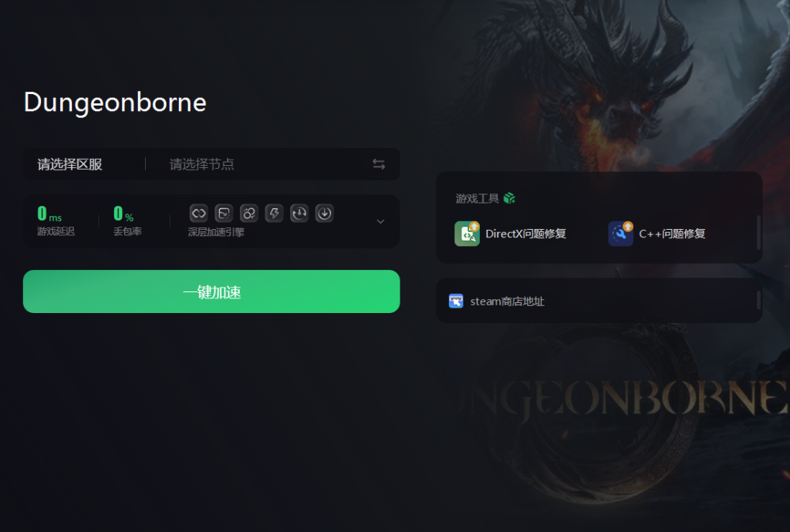Click the green cube icon beside 游戏工具
Viewport: 790px width, 532px height.
click(x=509, y=198)
